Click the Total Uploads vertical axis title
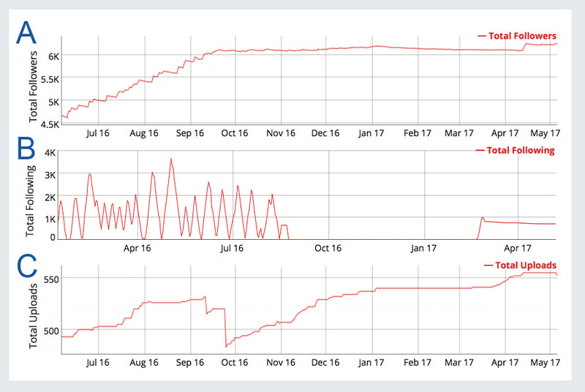Screen dimensions: 585x392 33,316
